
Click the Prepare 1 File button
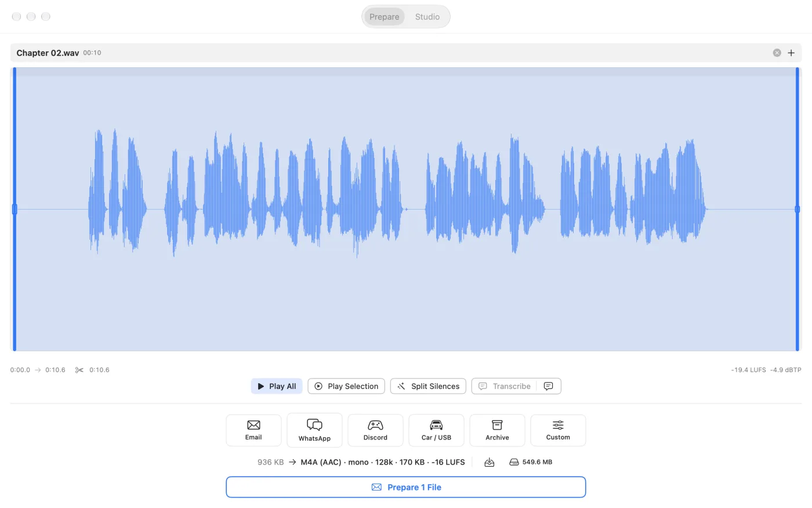coord(406,487)
